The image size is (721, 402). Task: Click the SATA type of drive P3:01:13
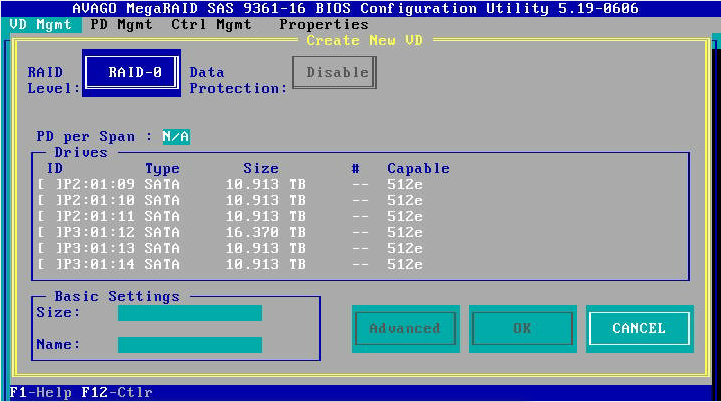click(x=162, y=248)
